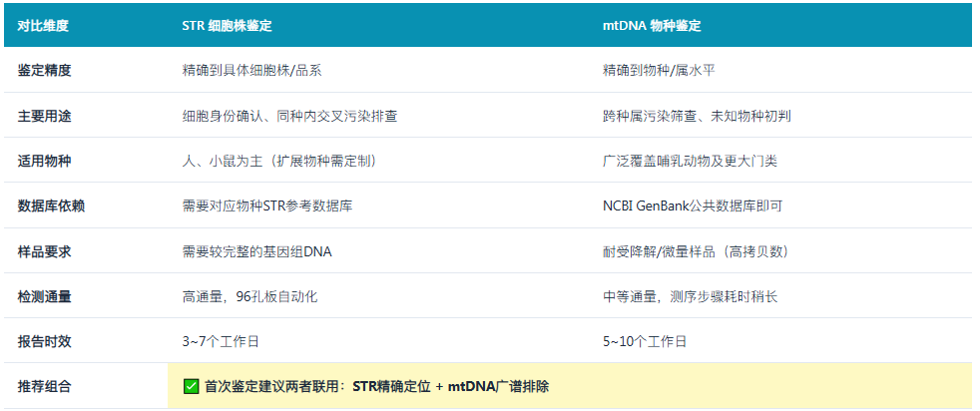Click the highlighted STR精确定位 + mtDNA广谱排除 text
The image size is (980, 411).
point(451,387)
